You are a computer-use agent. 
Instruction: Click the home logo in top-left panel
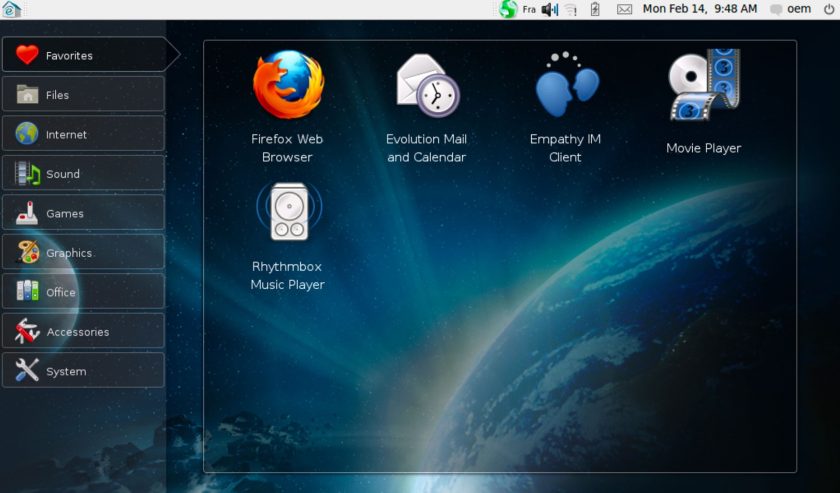point(11,9)
